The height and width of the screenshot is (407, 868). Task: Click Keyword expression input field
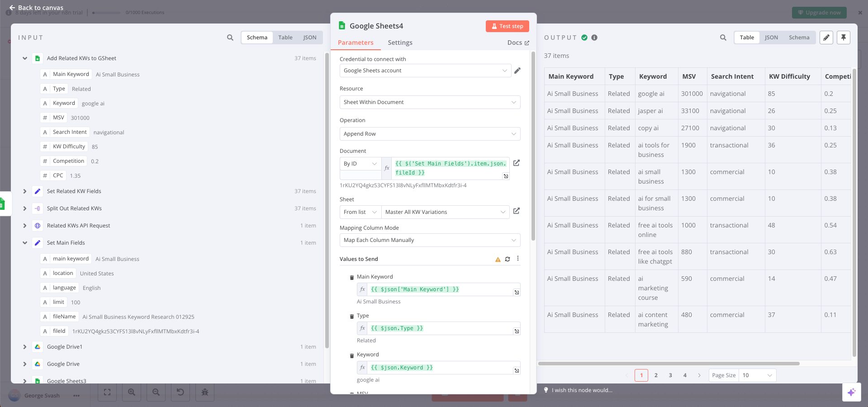(x=439, y=368)
